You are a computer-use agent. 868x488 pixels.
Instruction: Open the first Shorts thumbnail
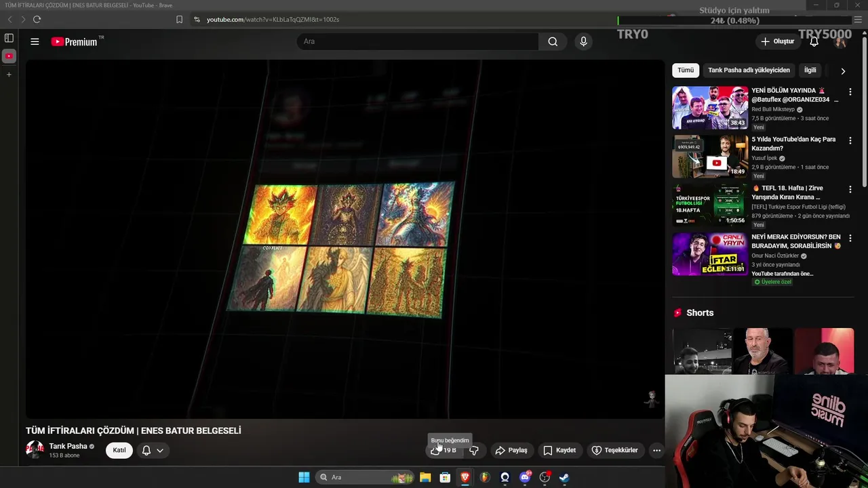pyautogui.click(x=702, y=351)
